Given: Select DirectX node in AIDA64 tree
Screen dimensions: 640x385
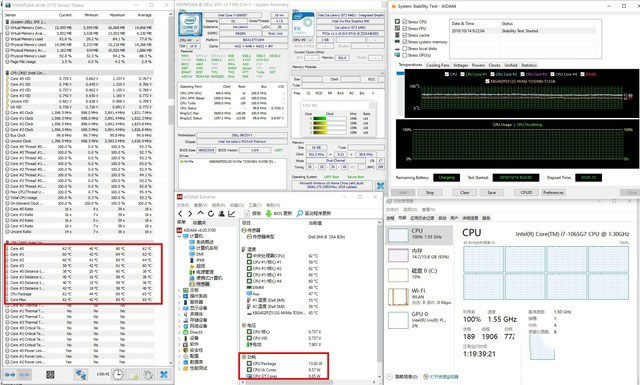Looking at the screenshot, I should click(193, 332).
